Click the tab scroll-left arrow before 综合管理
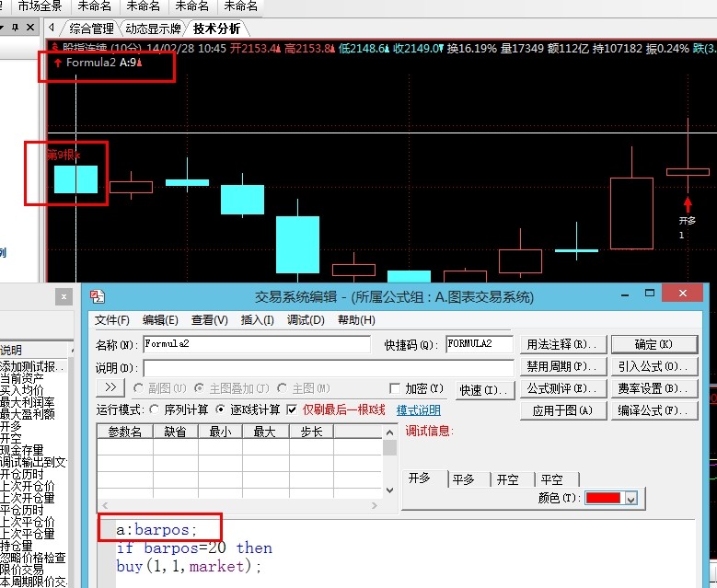This screenshot has width=717, height=588. [x=51, y=29]
